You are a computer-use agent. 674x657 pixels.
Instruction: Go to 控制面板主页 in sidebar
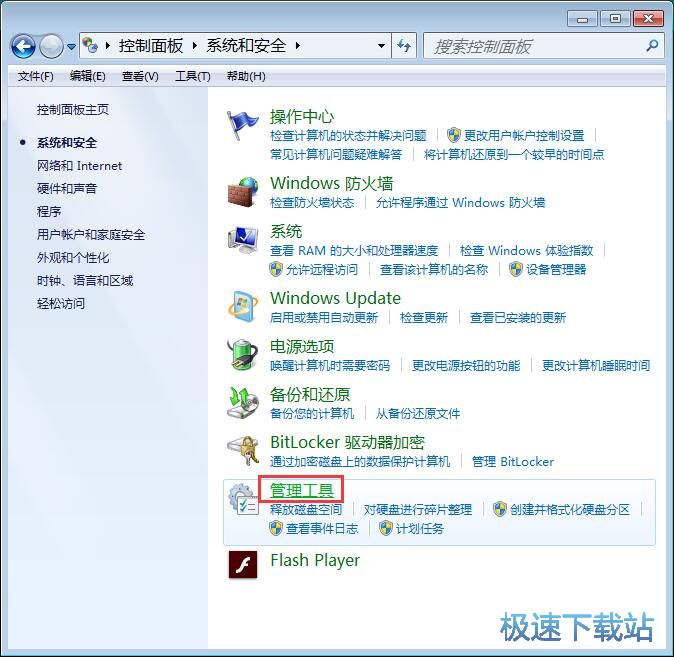(x=73, y=110)
